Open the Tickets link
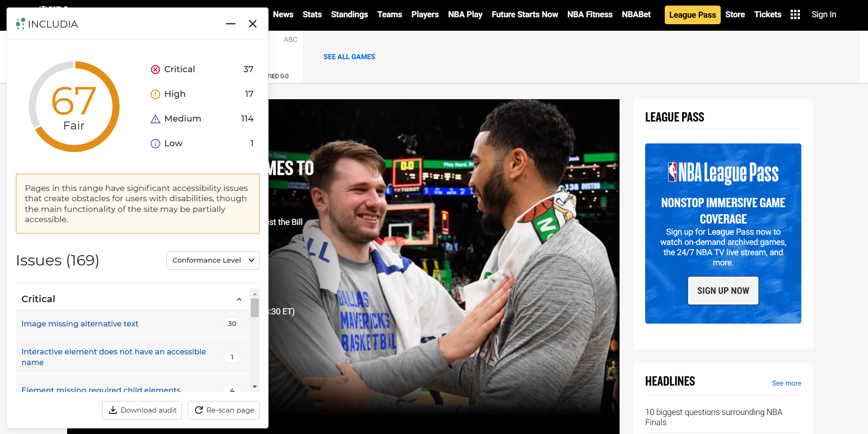Screen dimensions: 868x434 768,14
